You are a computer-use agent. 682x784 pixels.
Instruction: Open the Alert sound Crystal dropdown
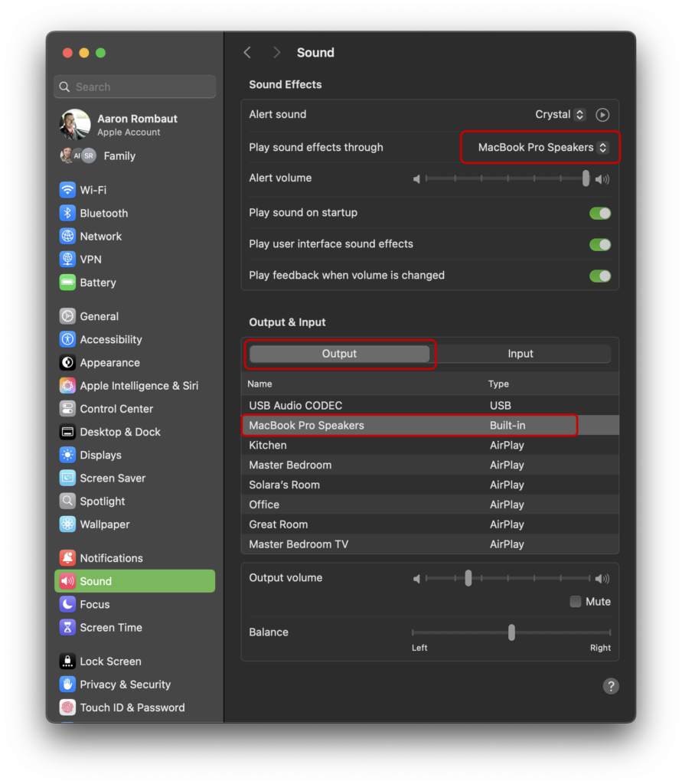pos(560,115)
